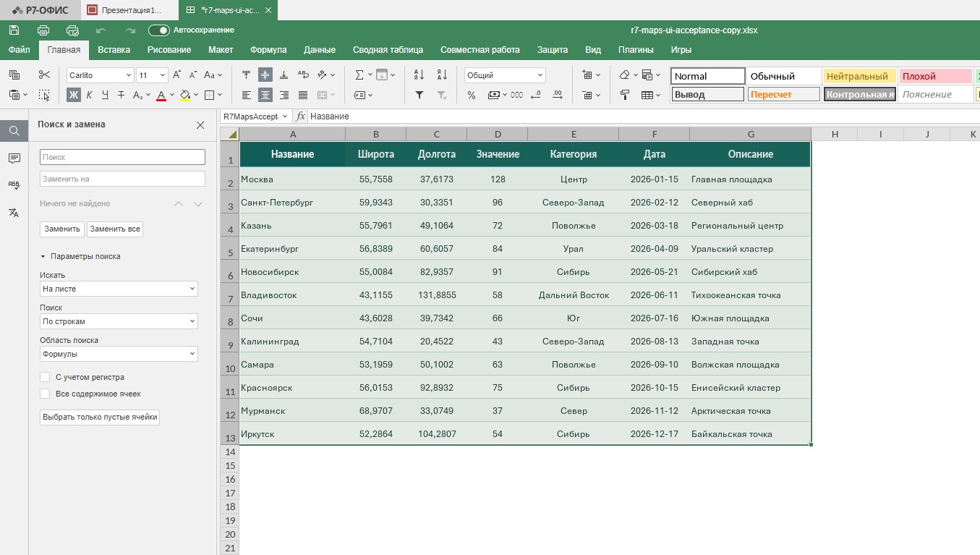The image size is (980, 555).
Task: Apply Italic (К) formatting
Action: tap(89, 95)
